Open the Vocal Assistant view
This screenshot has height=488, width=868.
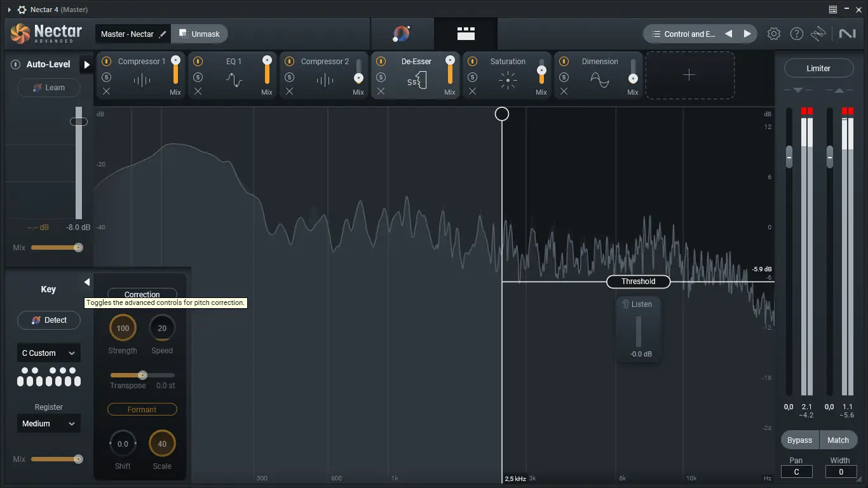pyautogui.click(x=402, y=34)
